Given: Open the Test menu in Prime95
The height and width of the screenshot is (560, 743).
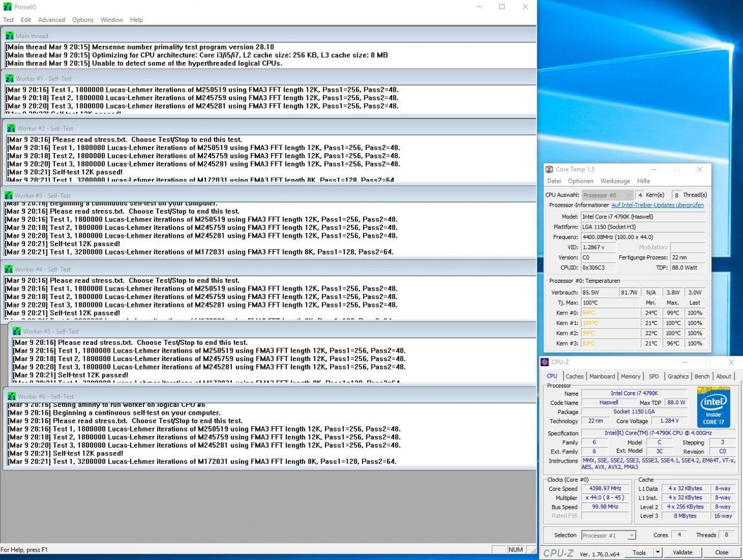Looking at the screenshot, I should click(x=8, y=20).
